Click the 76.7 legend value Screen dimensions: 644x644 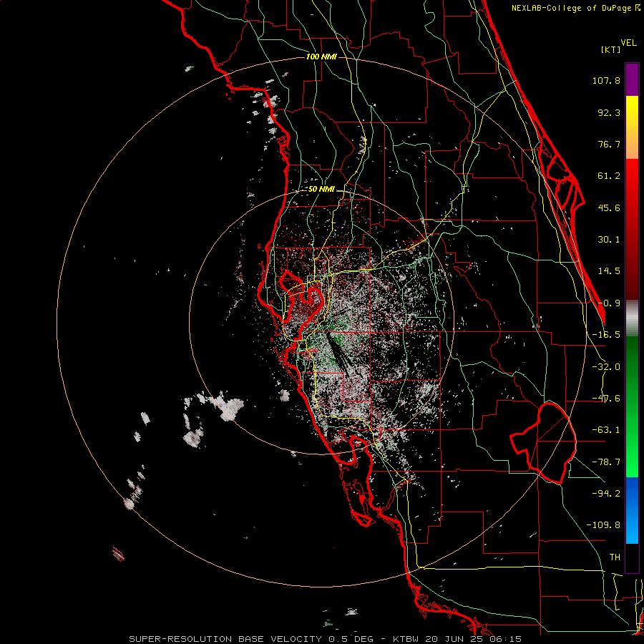[609, 144]
